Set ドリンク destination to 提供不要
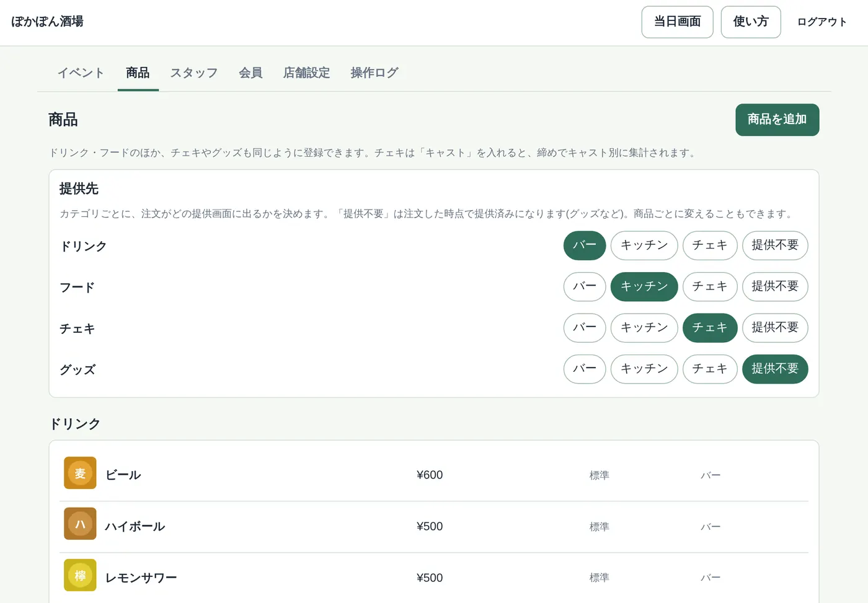Viewport: 868px width, 603px height. point(775,245)
